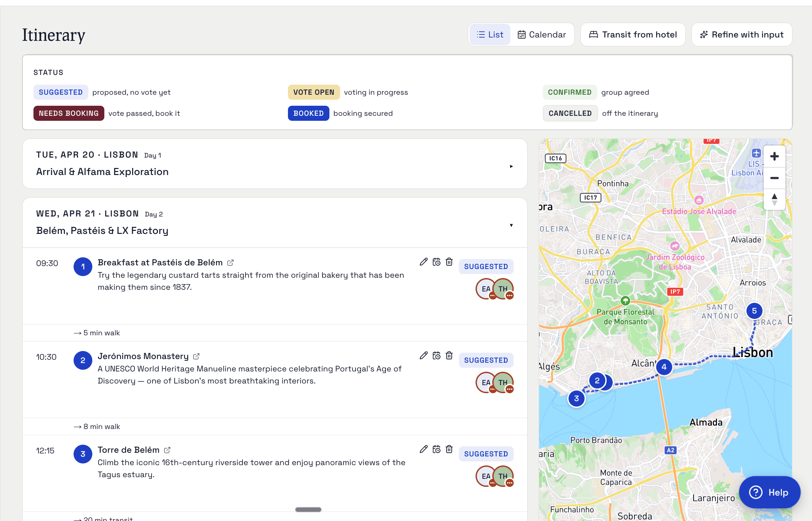The height and width of the screenshot is (521, 812).
Task: Delete the Jerónimos Monastery item
Action: pyautogui.click(x=449, y=356)
